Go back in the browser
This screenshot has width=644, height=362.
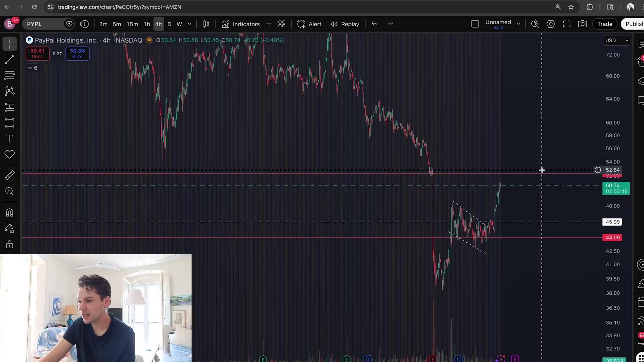click(7, 7)
